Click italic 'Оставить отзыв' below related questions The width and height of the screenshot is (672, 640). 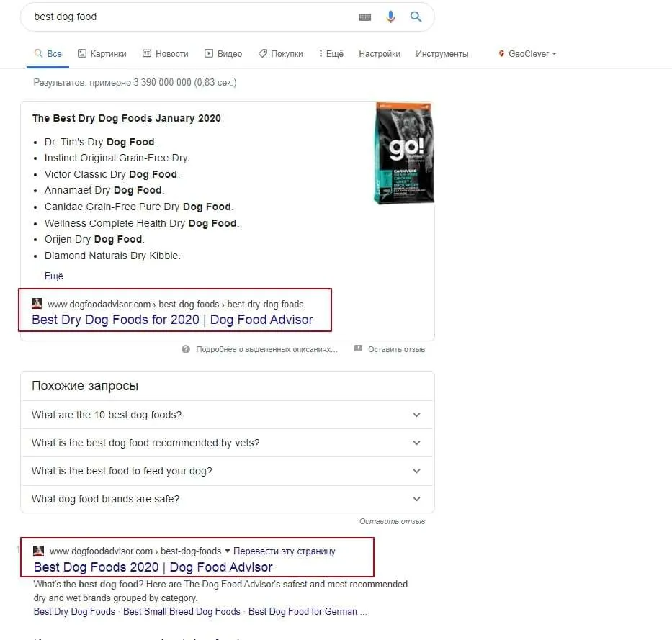click(392, 521)
